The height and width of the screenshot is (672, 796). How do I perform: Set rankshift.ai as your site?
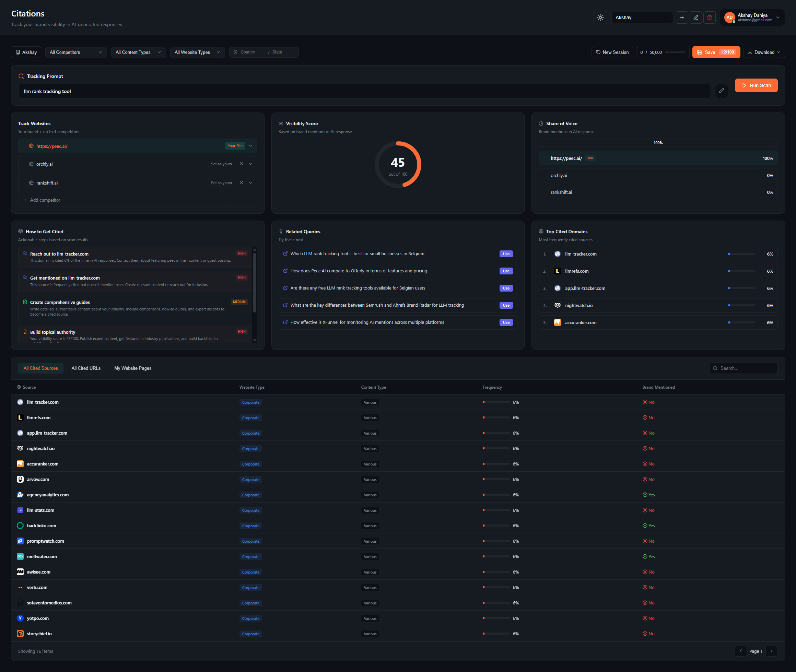coord(221,183)
